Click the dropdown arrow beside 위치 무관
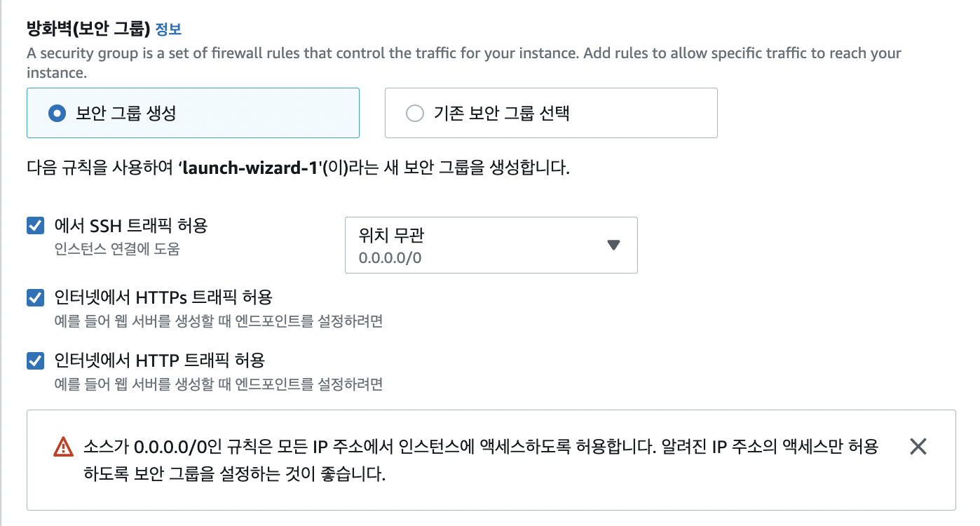 pos(613,245)
